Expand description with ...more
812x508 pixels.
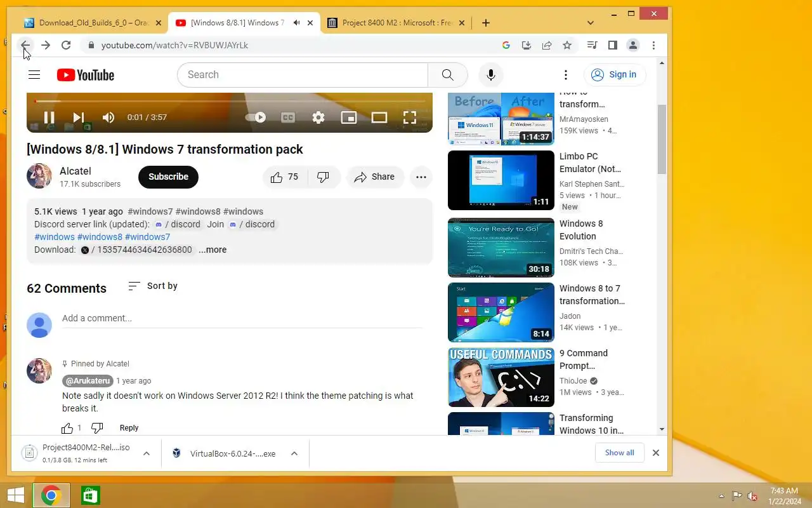(213, 250)
